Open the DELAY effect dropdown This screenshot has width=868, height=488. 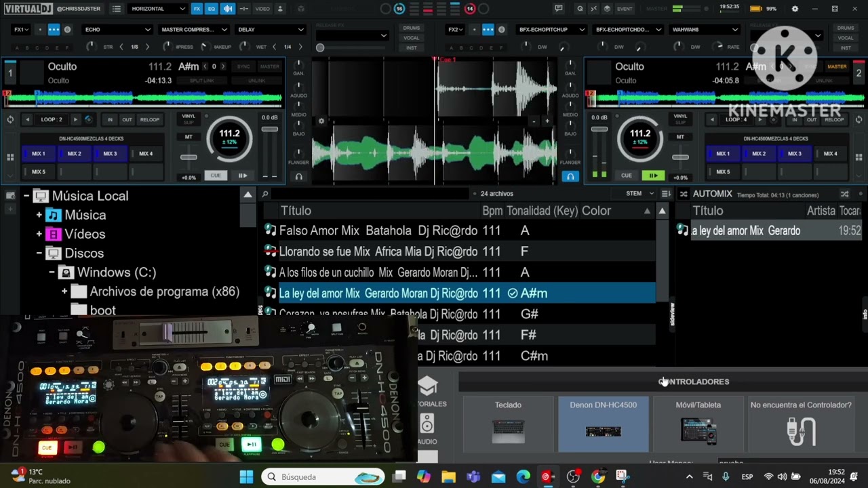coord(271,30)
